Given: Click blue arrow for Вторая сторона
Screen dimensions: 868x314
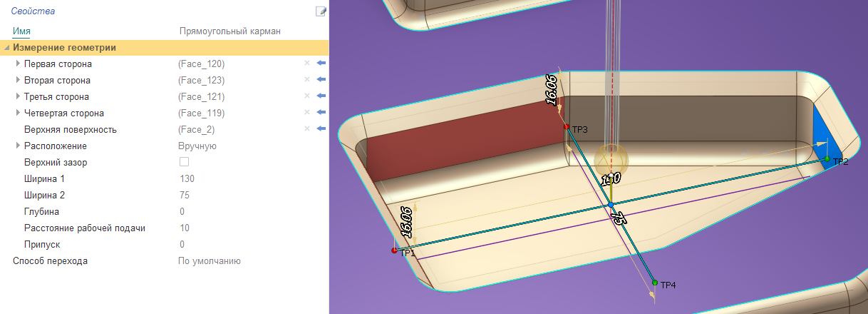Looking at the screenshot, I should click(321, 80).
